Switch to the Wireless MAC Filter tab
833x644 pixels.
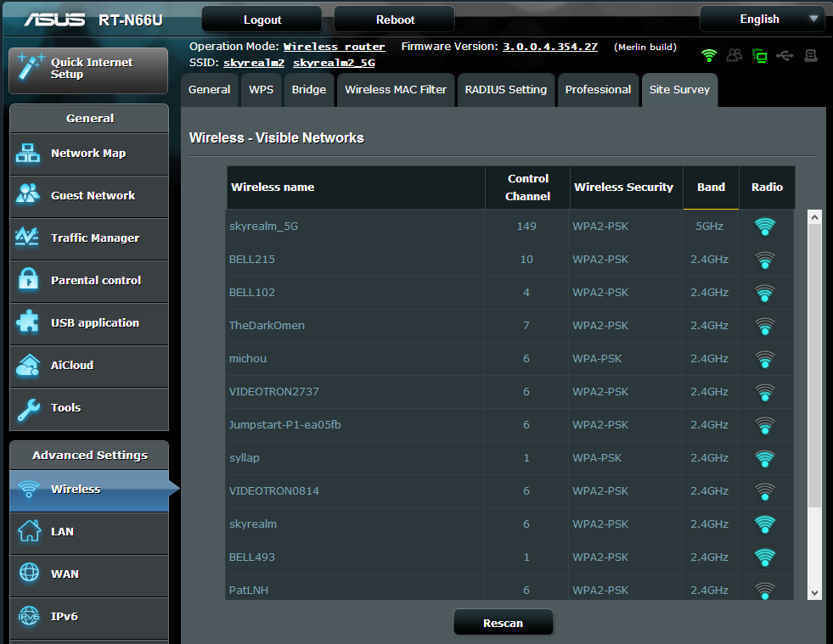(x=396, y=90)
